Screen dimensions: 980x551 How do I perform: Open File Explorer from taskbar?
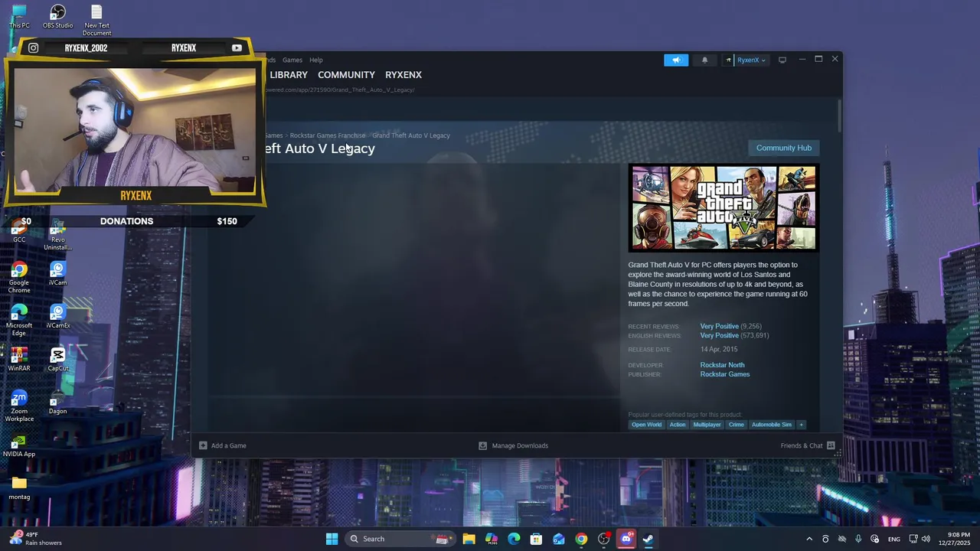point(469,539)
